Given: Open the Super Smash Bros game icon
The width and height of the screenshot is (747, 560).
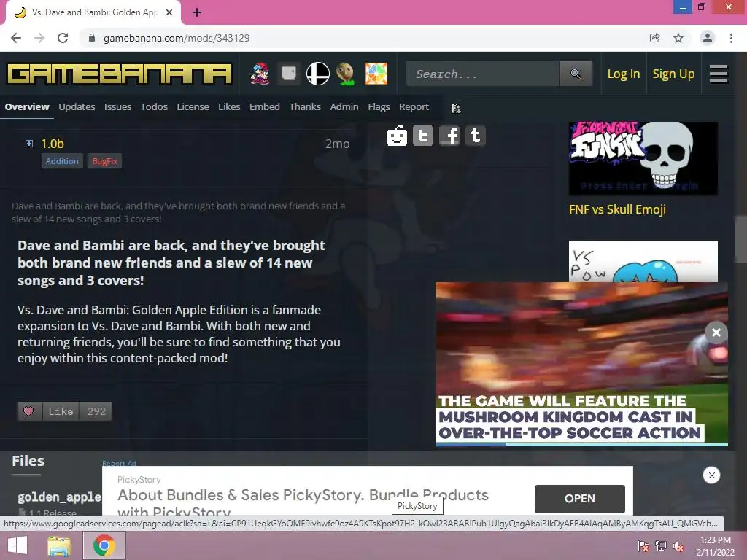Looking at the screenshot, I should [318, 74].
